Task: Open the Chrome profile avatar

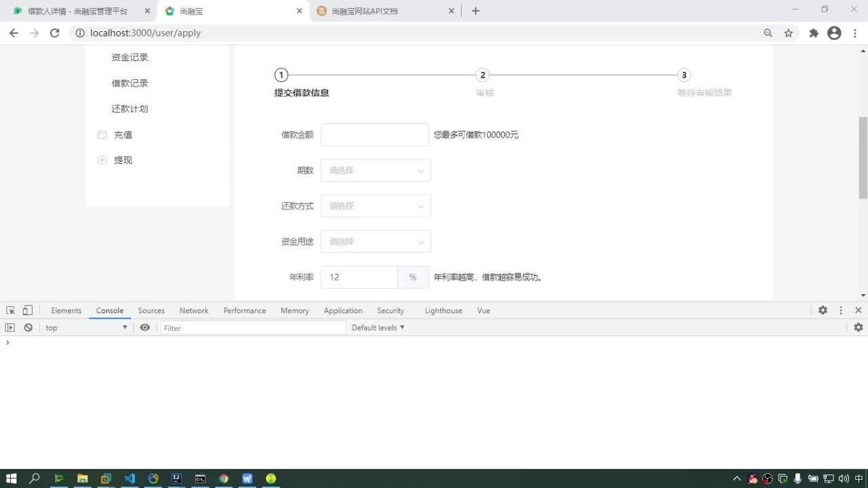Action: (x=835, y=33)
